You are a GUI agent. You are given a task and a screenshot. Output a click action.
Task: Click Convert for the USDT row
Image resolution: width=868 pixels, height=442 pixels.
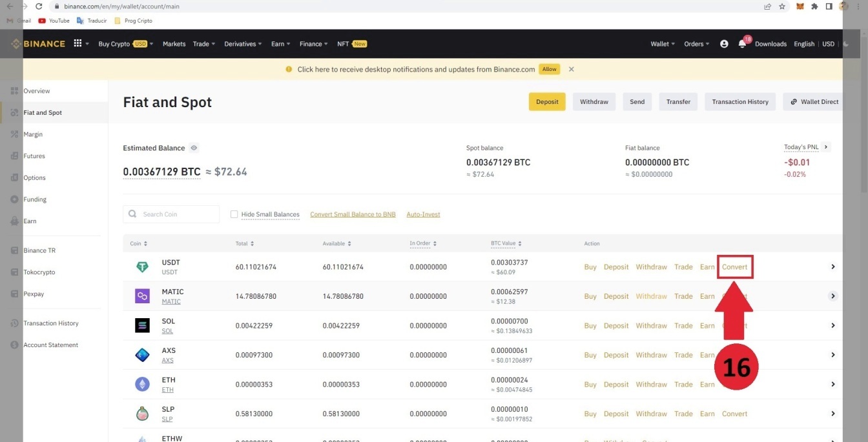point(735,267)
